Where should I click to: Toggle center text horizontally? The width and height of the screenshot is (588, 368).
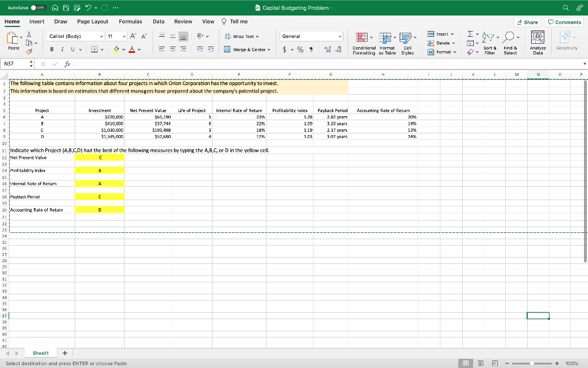[172, 49]
